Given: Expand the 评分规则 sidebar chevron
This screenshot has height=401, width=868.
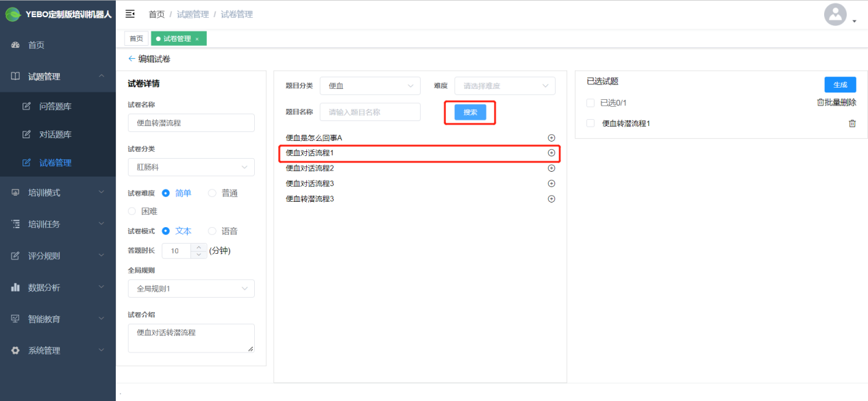Looking at the screenshot, I should coord(101,256).
